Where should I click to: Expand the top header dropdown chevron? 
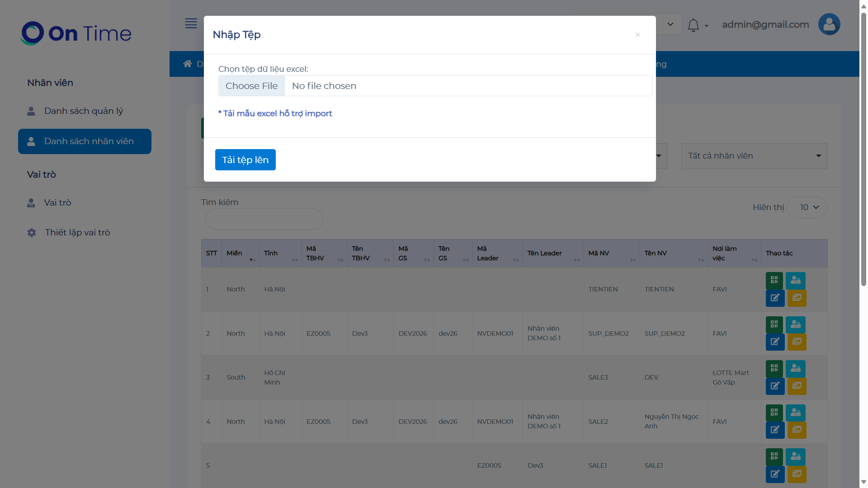[670, 24]
